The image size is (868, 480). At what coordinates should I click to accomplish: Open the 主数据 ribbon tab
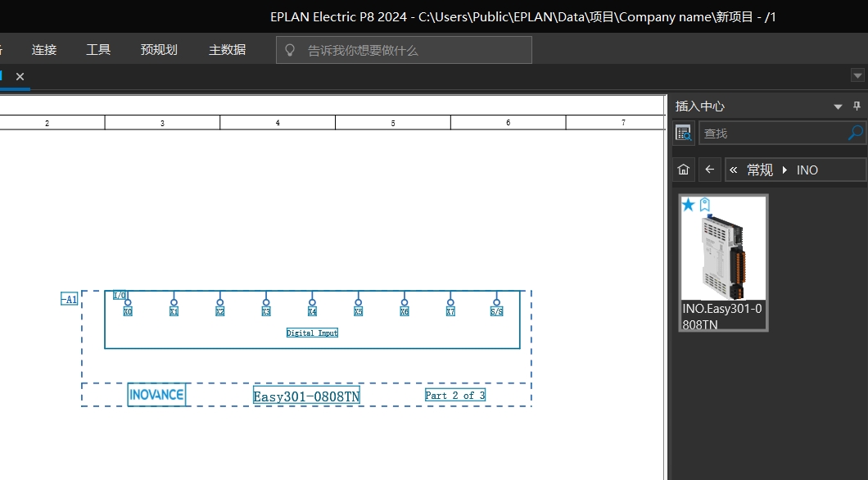tap(227, 50)
